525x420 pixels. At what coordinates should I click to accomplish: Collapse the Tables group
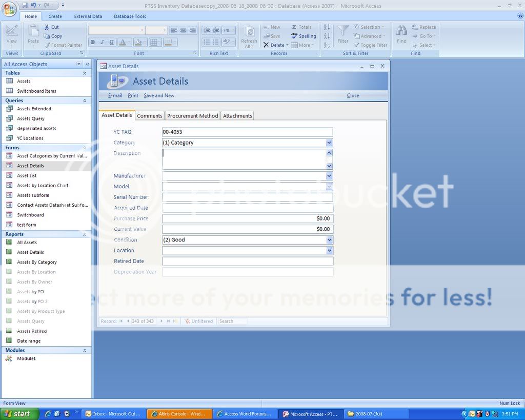(x=85, y=73)
